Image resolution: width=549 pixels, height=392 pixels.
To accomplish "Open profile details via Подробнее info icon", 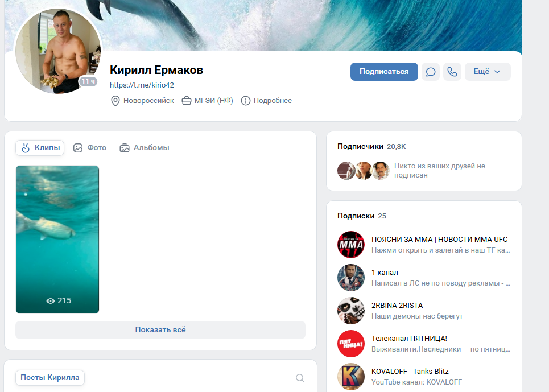I will [245, 100].
